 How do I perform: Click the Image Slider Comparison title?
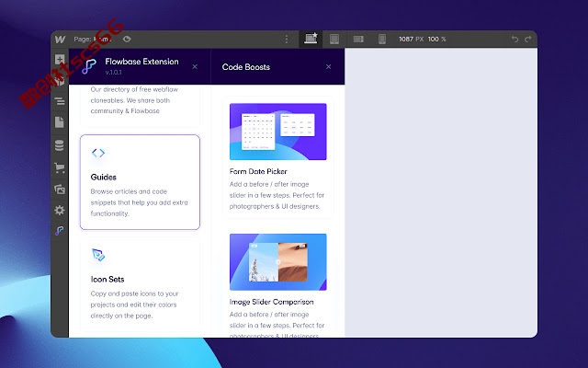pyautogui.click(x=272, y=302)
